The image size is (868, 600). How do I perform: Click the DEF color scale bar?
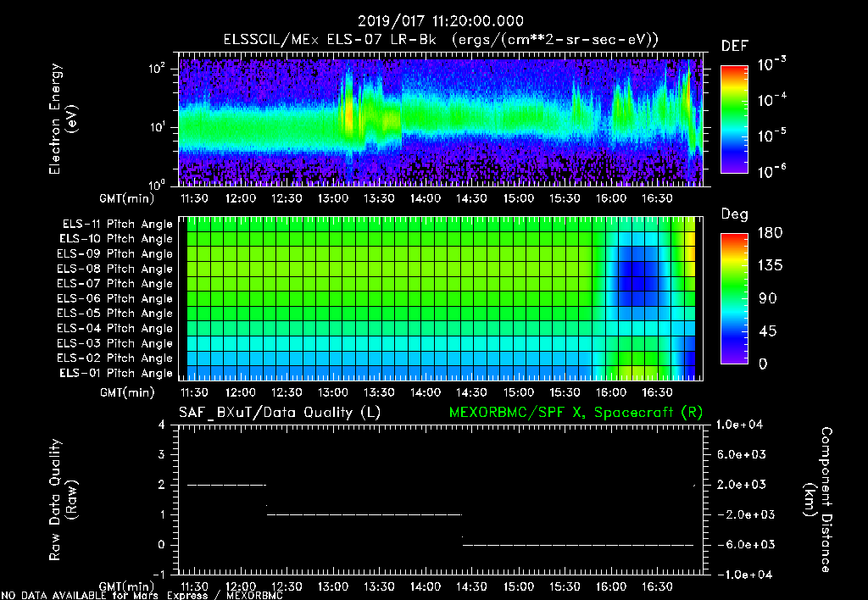[734, 119]
